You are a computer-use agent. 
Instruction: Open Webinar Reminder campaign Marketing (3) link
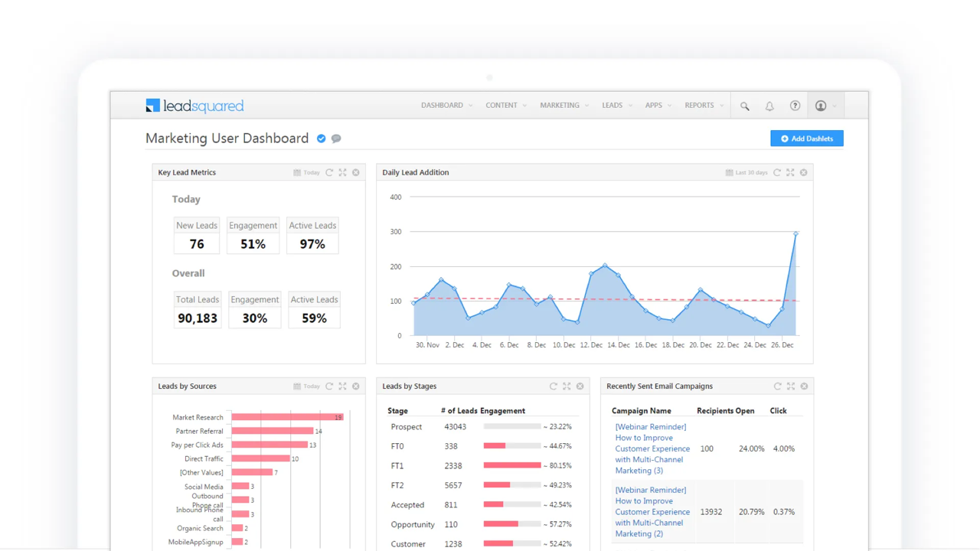coord(652,448)
